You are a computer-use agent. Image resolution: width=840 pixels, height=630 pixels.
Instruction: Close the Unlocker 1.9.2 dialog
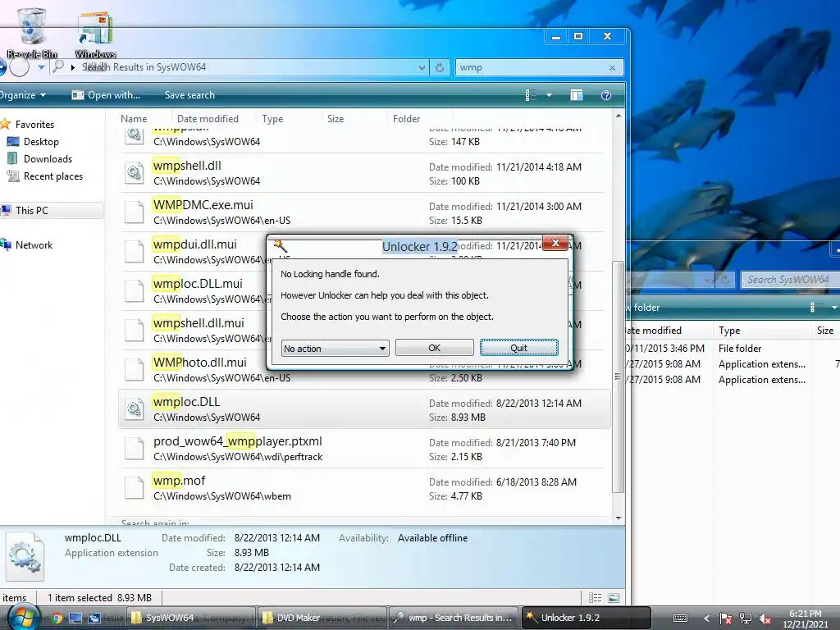555,243
